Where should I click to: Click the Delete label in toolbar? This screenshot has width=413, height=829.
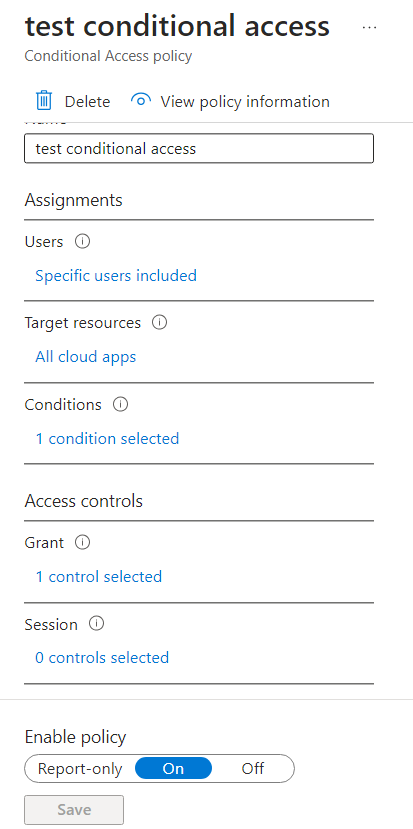(87, 102)
